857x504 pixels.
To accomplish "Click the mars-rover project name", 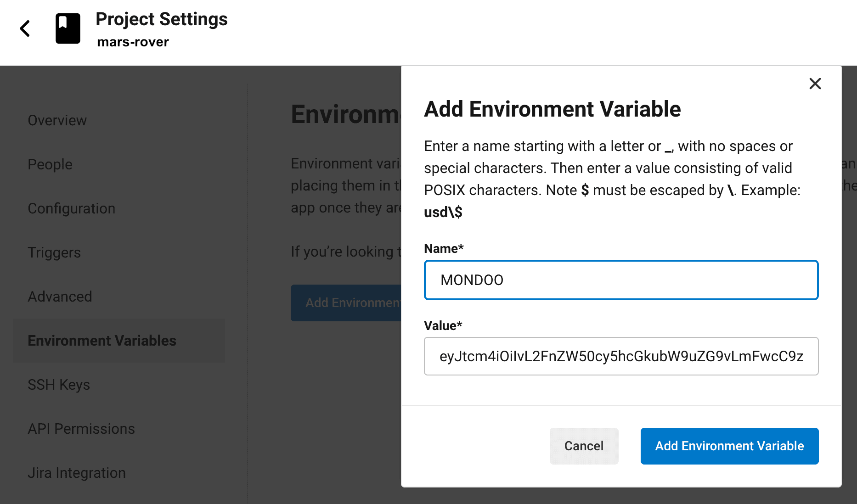I will pos(132,41).
